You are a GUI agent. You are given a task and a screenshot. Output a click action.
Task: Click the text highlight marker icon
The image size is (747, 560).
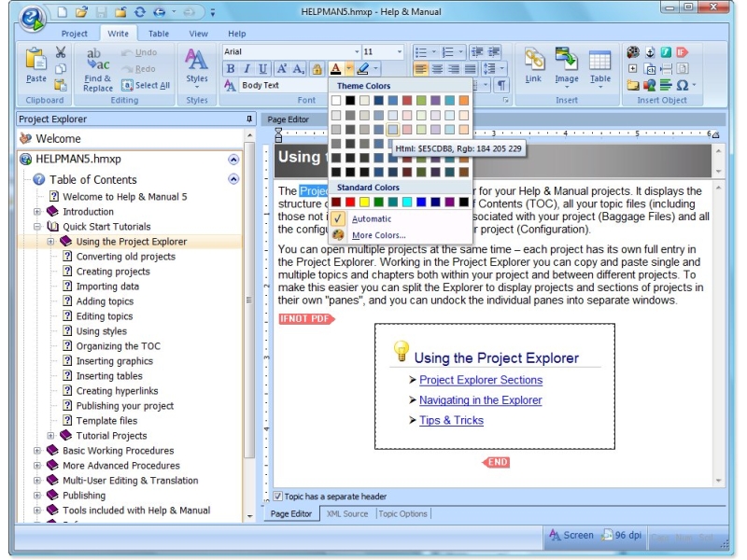[x=362, y=69]
